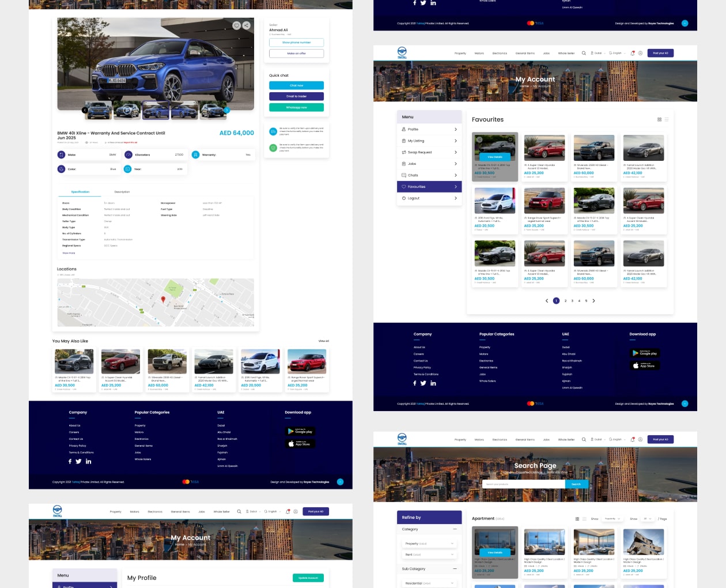The image size is (726, 588).
Task: Select Logout in account menu
Action: [429, 198]
